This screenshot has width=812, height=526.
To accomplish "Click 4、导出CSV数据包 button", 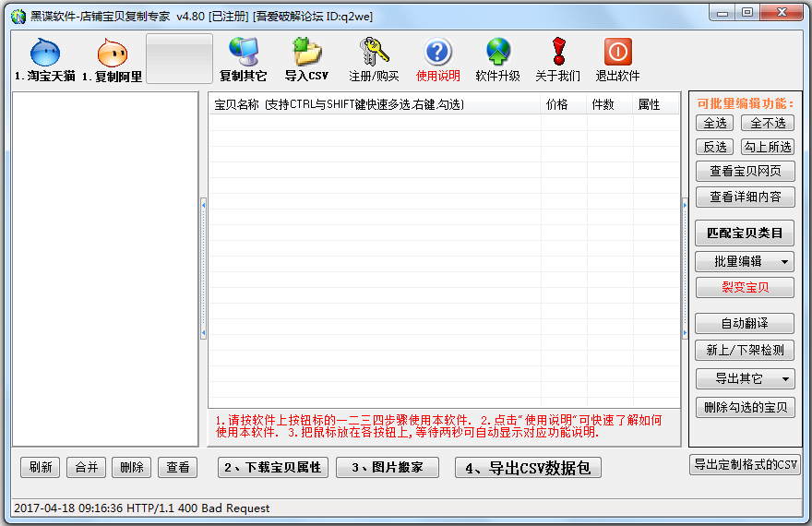I will tap(528, 468).
